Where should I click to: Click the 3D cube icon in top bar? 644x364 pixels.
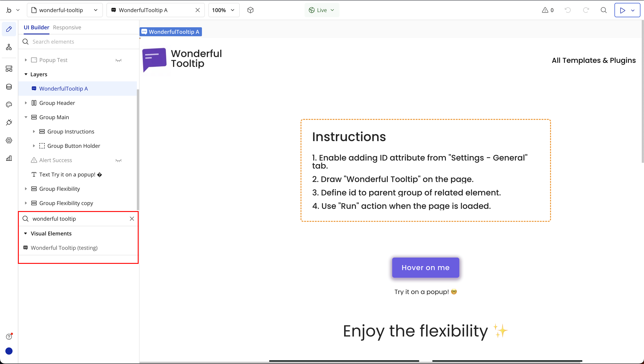(x=250, y=10)
